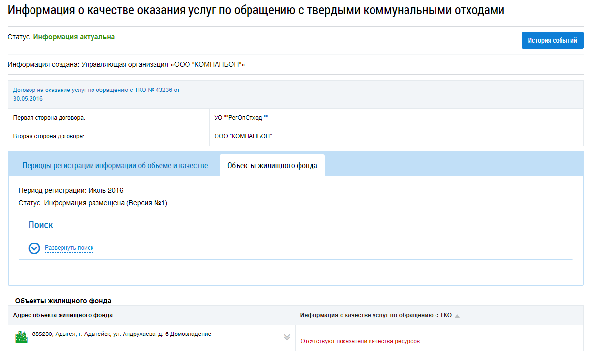Image resolution: width=592 pixels, height=364 pixels.
Task: Click the УО РегОпОтход first party value
Action: (x=241, y=118)
